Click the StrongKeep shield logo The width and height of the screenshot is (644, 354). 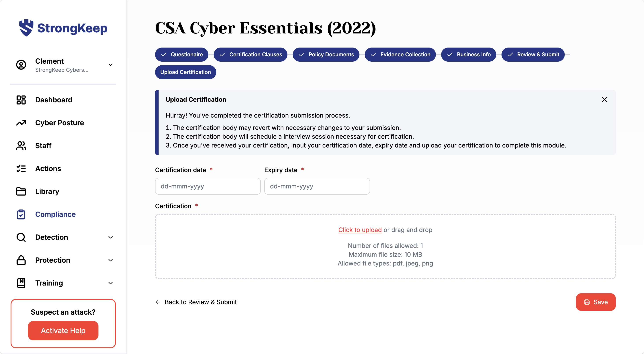pyautogui.click(x=26, y=28)
